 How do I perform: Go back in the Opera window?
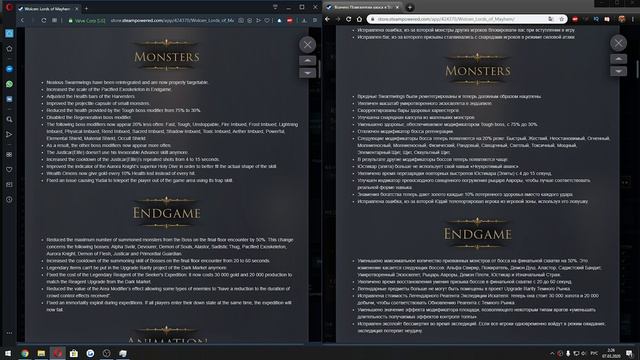pos(22,20)
